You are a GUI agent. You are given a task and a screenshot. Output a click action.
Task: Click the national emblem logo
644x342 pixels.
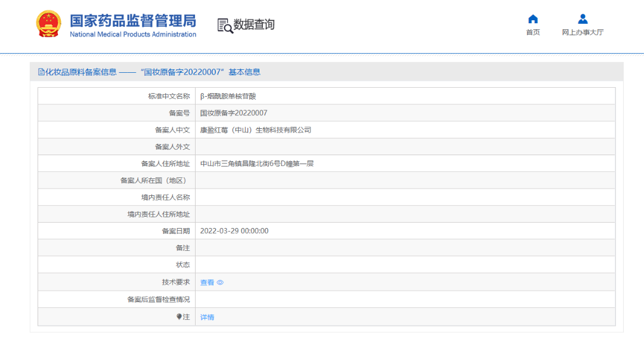[48, 24]
